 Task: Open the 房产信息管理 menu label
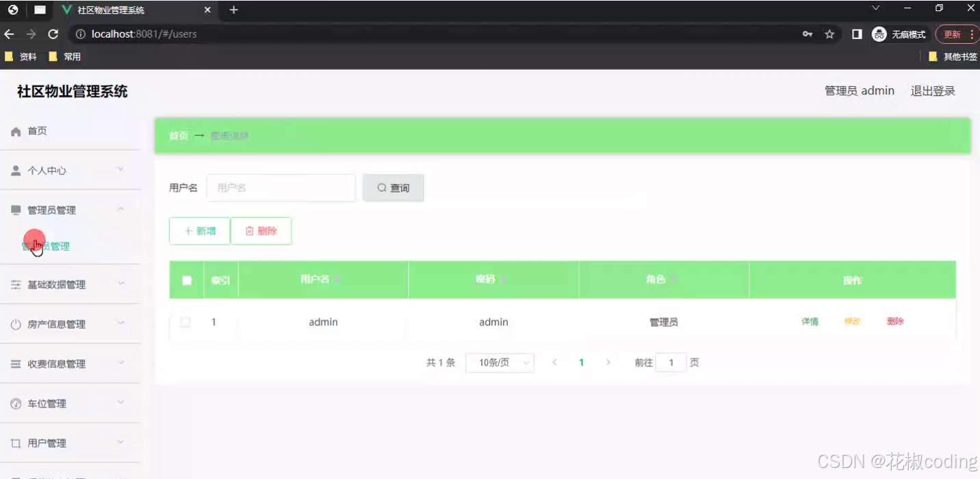[x=56, y=324]
